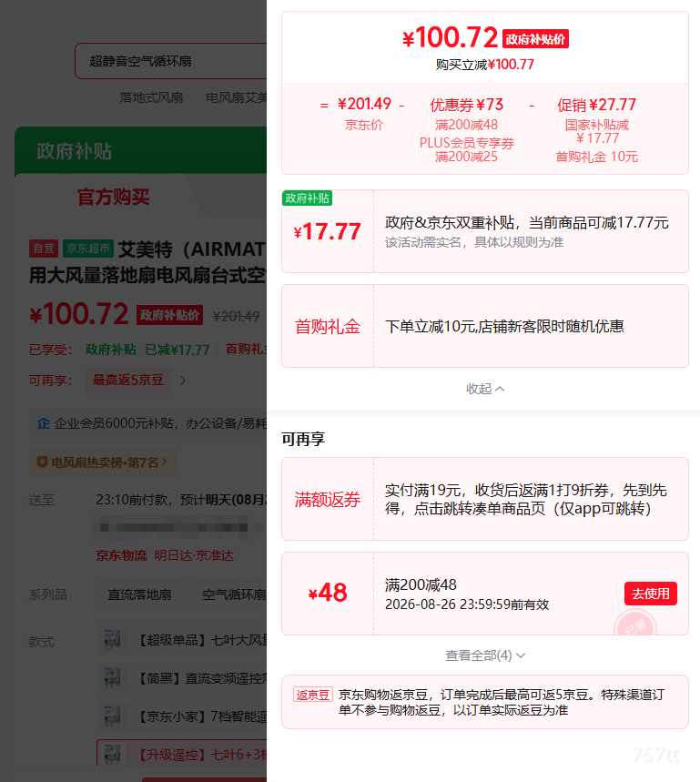Click the struck-through ¥201.49 original price
Screen dimensions: 700x782
tap(236, 316)
